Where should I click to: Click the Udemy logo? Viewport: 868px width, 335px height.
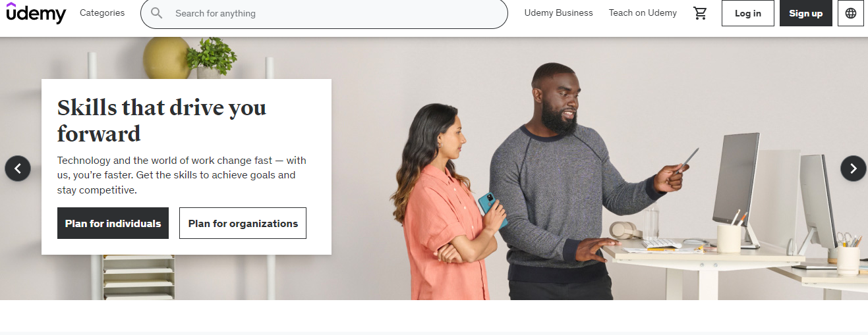click(36, 13)
